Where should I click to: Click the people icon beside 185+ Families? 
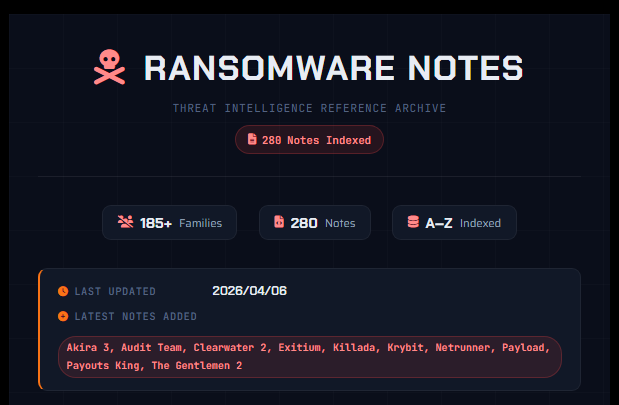click(126, 221)
